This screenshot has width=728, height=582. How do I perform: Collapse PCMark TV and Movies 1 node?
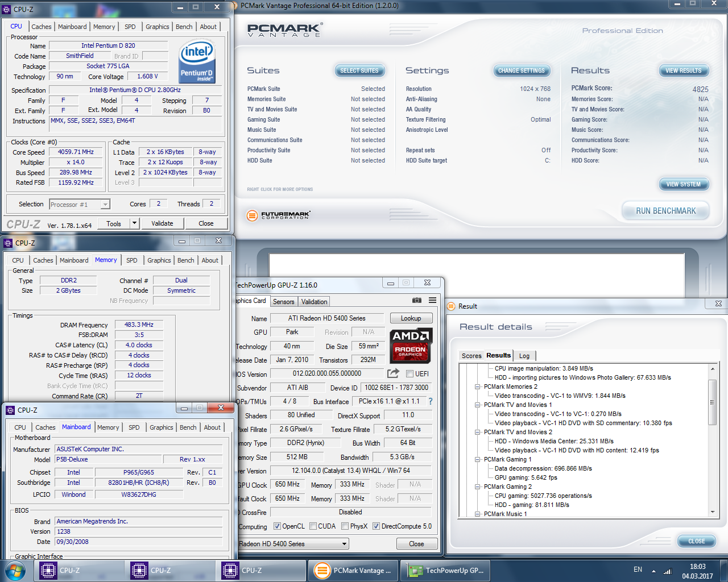pos(478,405)
